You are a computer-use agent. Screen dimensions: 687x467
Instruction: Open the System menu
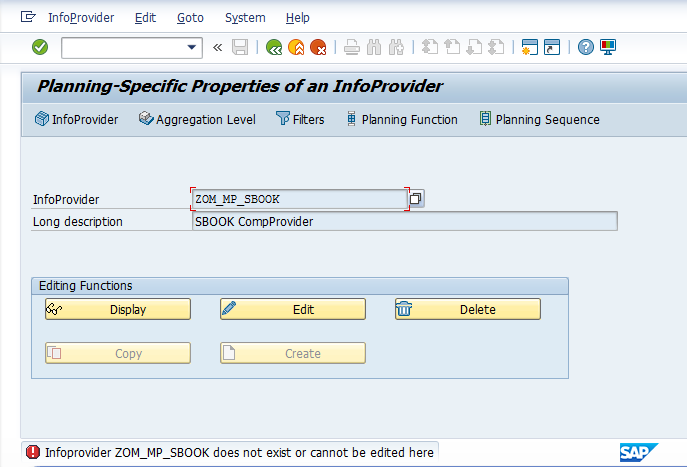(245, 18)
